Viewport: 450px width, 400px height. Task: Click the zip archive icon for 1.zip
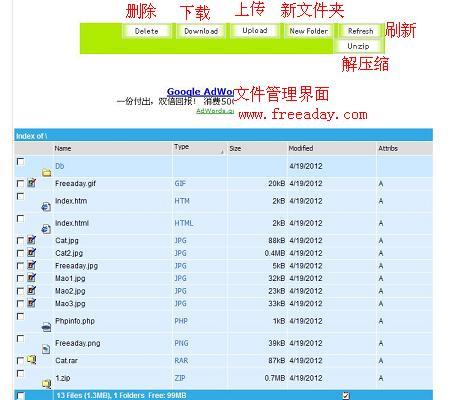click(46, 384)
